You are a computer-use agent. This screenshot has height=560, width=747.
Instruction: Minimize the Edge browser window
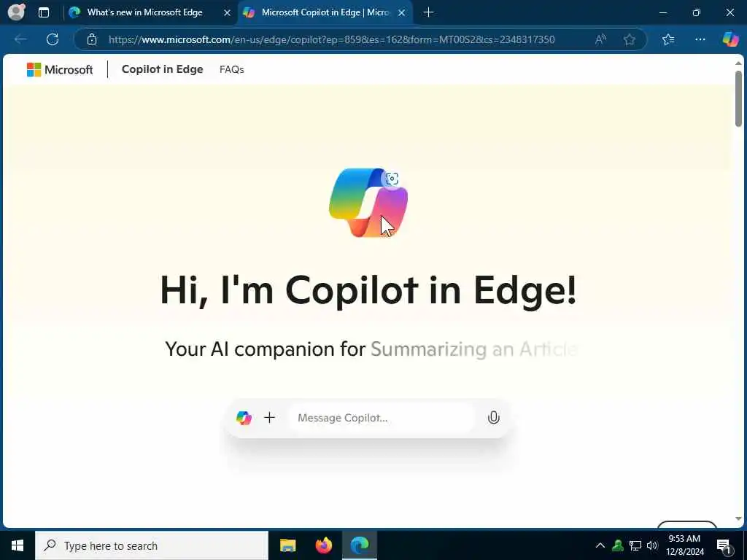tap(663, 13)
